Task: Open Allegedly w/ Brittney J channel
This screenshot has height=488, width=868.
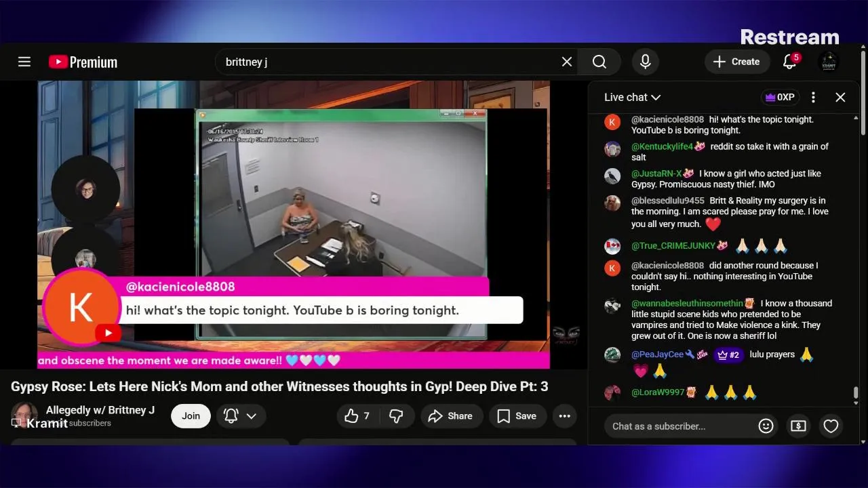Action: coord(100,410)
